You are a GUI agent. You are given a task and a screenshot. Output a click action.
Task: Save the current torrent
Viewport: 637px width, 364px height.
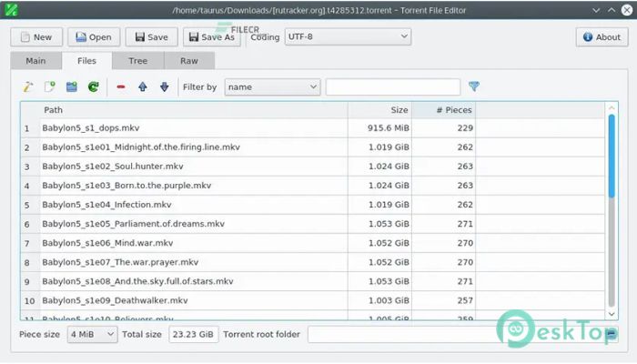(x=152, y=37)
